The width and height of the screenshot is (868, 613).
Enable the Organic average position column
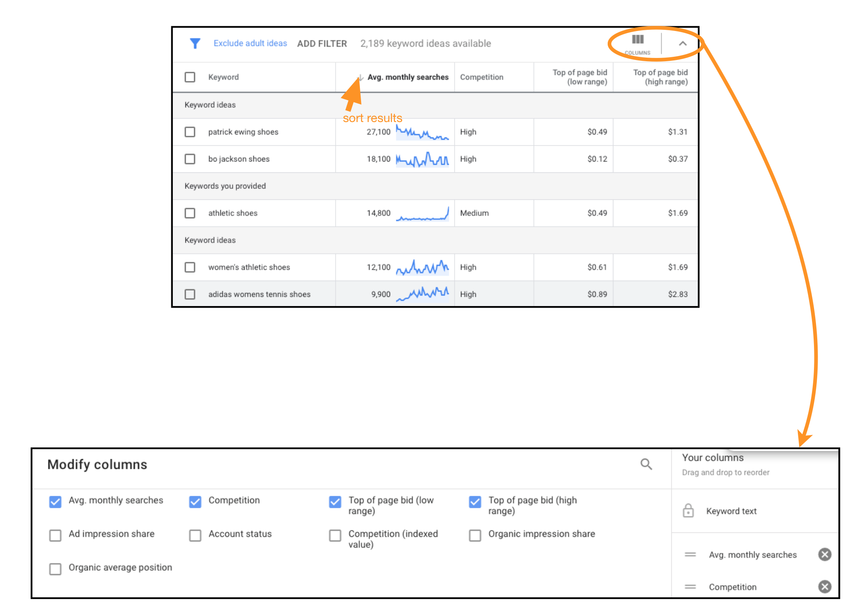tap(55, 569)
